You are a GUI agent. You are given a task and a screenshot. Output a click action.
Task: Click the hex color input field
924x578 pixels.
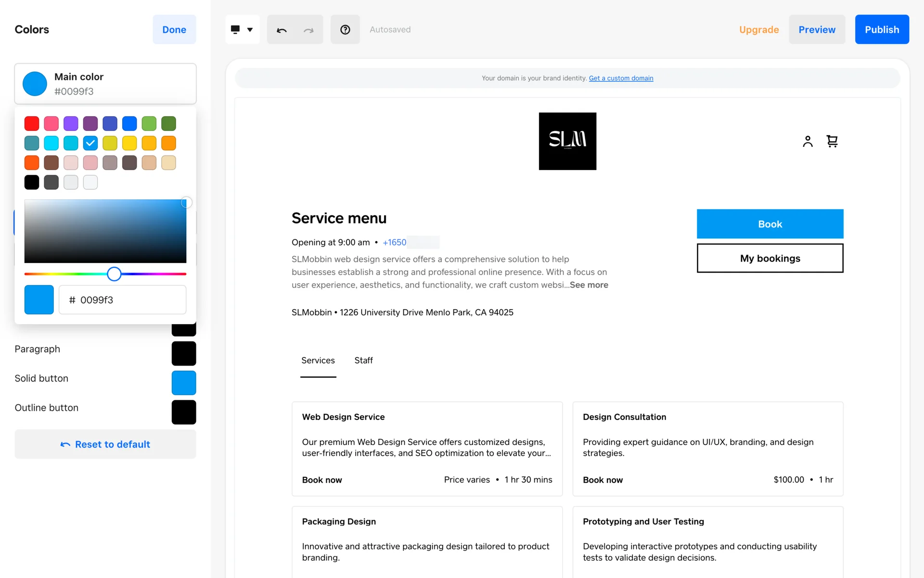[x=123, y=300]
